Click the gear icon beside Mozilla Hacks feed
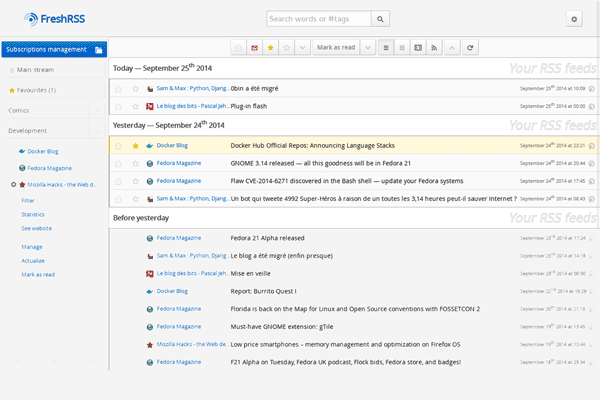 click(x=12, y=185)
